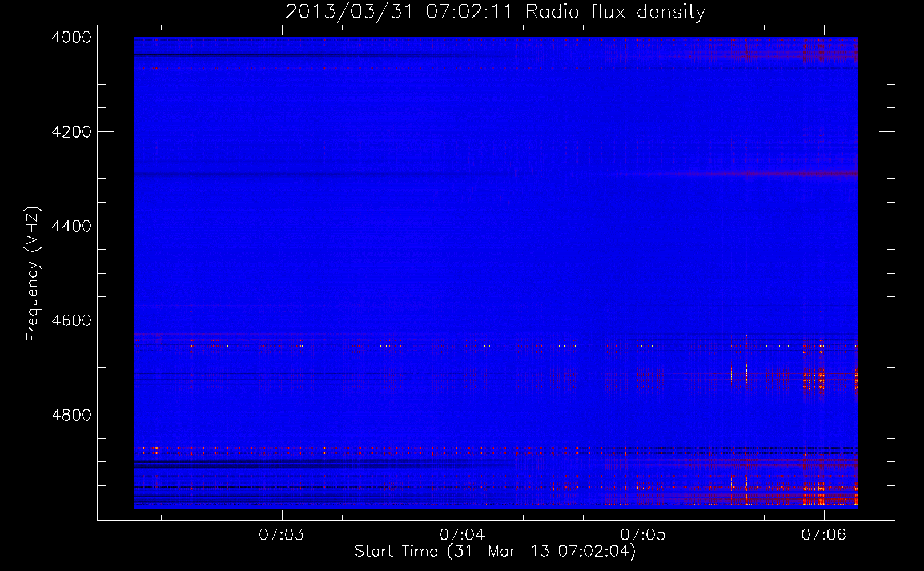Click the 'Frequency (MHZ)' axis title
Viewport: 924px width, 571px height.
[x=33, y=274]
